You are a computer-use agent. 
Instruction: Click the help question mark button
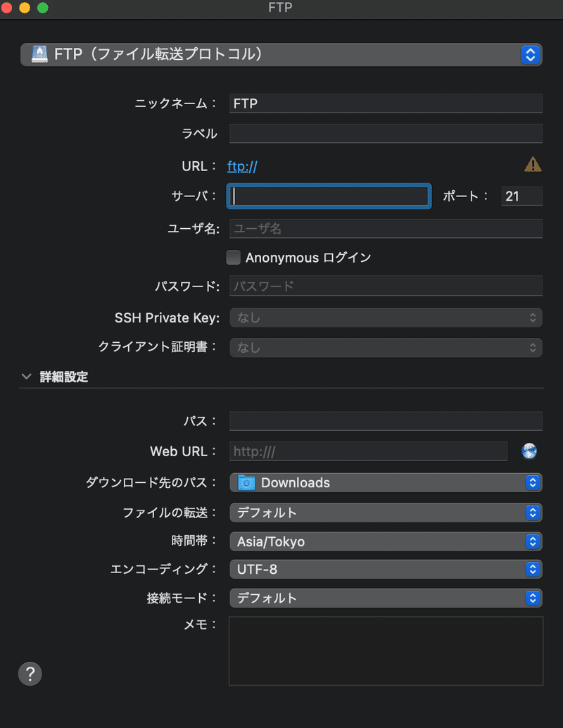click(30, 674)
